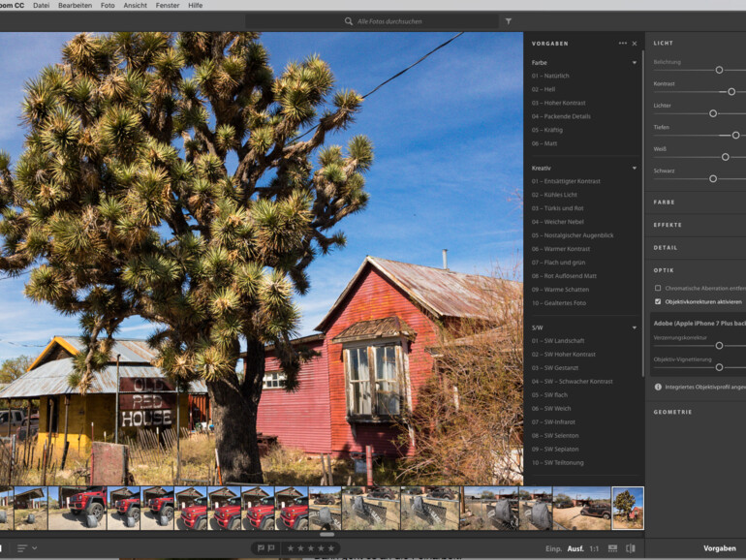This screenshot has width=746, height=560.
Task: Click the Weiß slider handle
Action: tap(725, 157)
